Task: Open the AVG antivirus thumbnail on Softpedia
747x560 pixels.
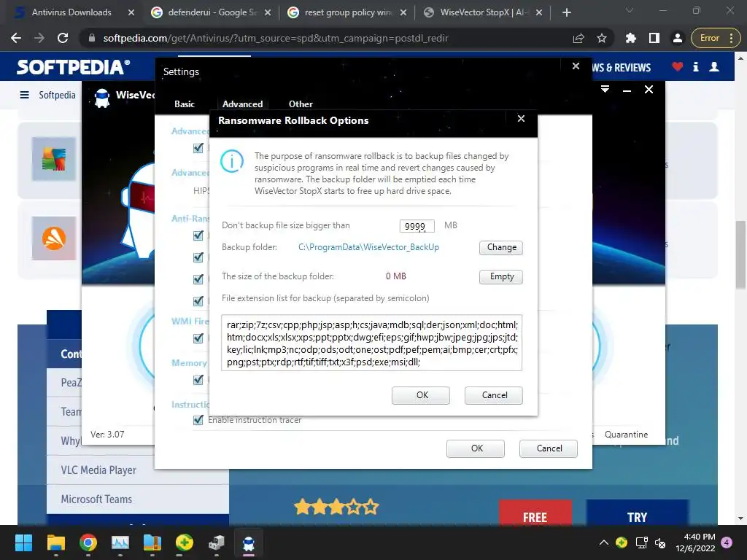Action: (x=54, y=158)
